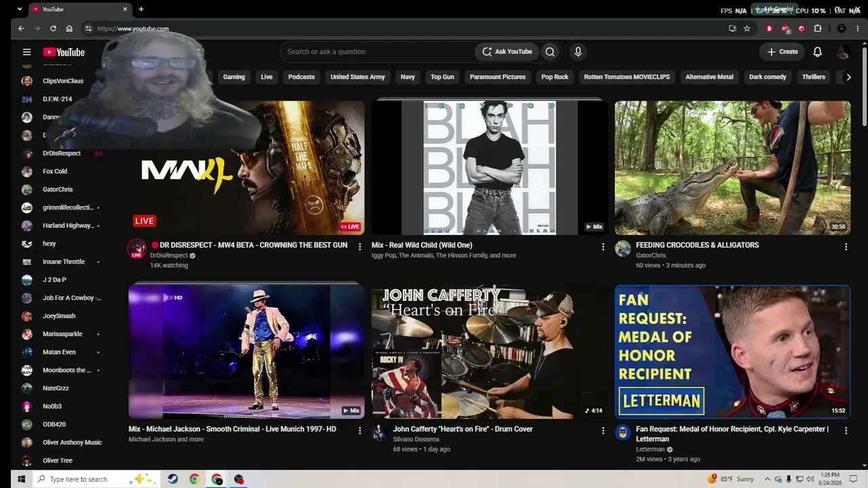868x488 pixels.
Task: Select the Top Gun topic chip
Action: pyautogui.click(x=442, y=77)
